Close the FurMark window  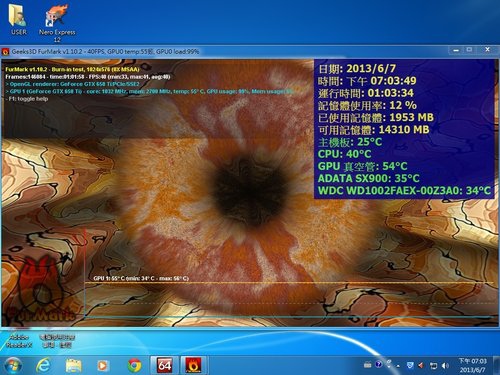(x=487, y=50)
